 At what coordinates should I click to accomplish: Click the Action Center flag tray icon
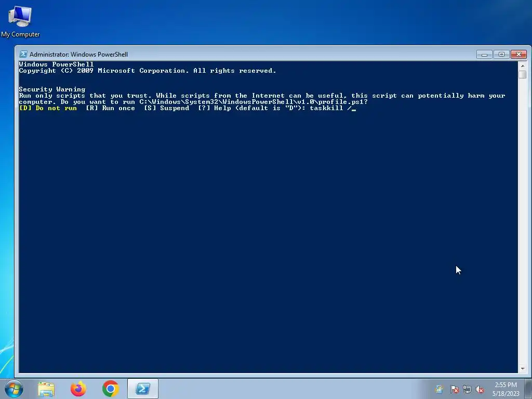[454, 390]
